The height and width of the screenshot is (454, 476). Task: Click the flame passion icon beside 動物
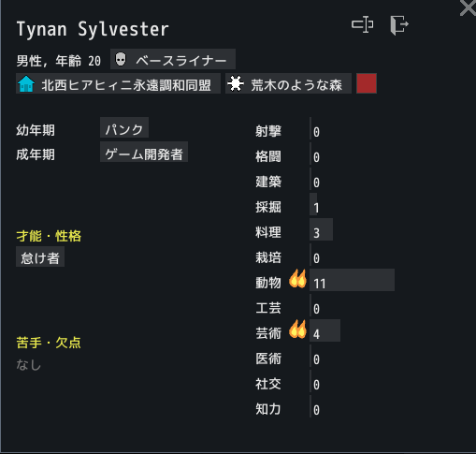click(297, 279)
